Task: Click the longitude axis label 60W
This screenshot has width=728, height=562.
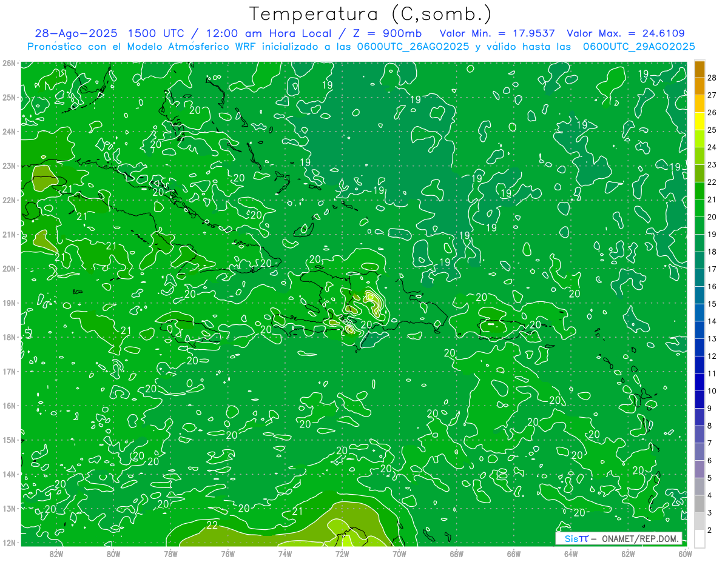Action: [686, 554]
